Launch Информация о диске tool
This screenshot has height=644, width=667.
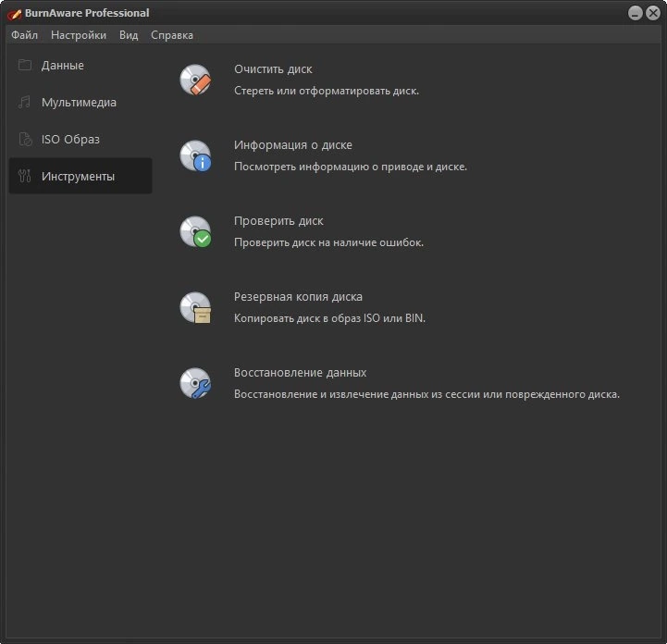click(293, 145)
